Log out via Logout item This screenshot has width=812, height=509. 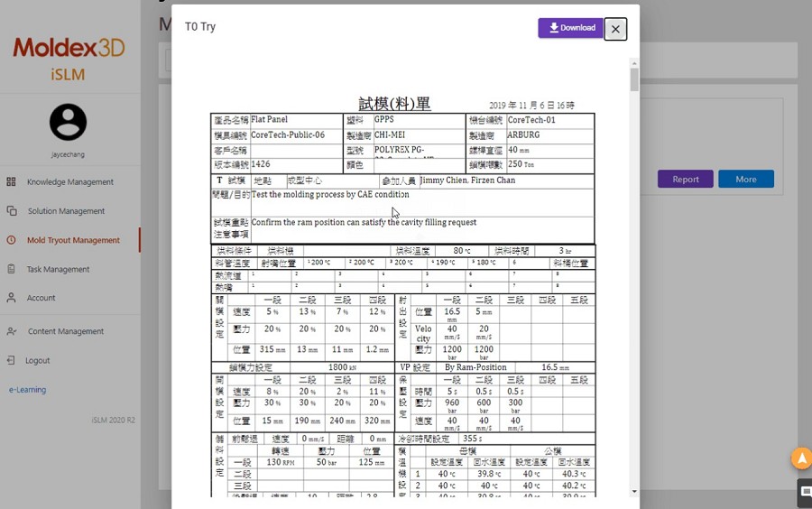[x=38, y=360]
